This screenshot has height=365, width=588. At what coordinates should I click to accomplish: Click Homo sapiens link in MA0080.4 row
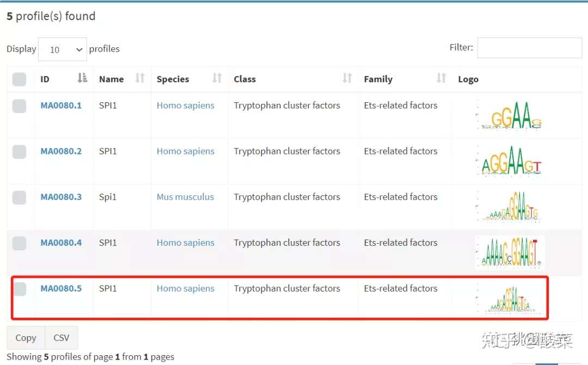click(186, 243)
